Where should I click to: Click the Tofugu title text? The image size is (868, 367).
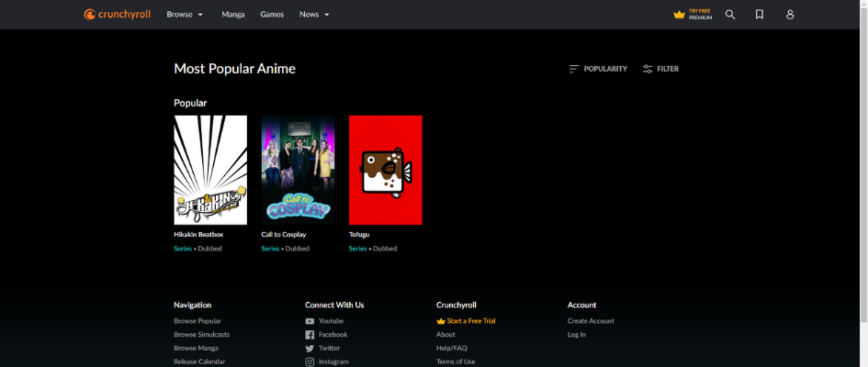359,234
